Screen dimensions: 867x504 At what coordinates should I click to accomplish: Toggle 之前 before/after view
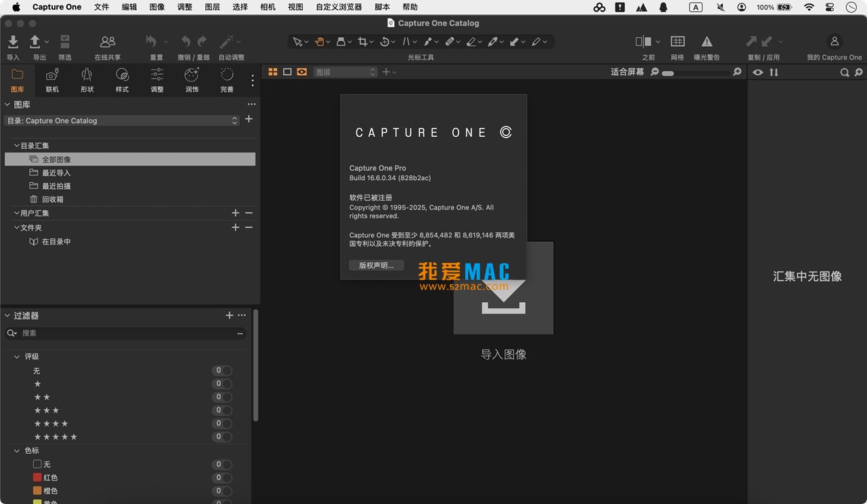click(643, 42)
